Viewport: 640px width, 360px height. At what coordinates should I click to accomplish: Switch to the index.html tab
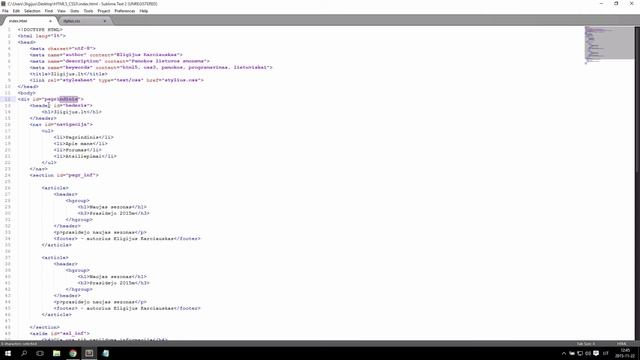point(29,21)
